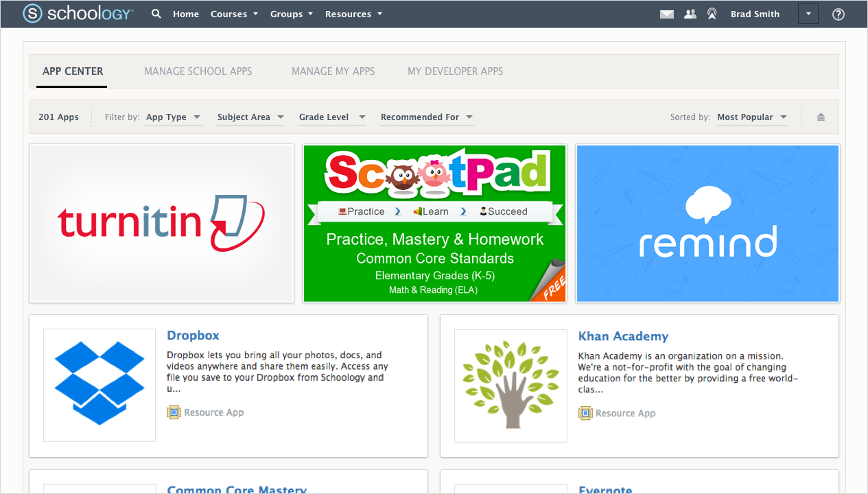Click "Resource App" label under Dropbox
Screen dimensions: 868x494
(x=214, y=412)
